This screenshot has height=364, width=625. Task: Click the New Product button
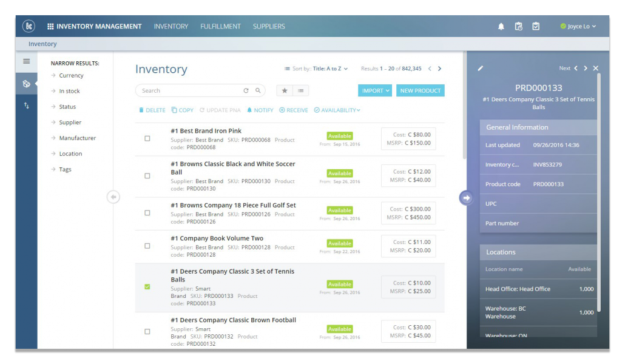(420, 90)
